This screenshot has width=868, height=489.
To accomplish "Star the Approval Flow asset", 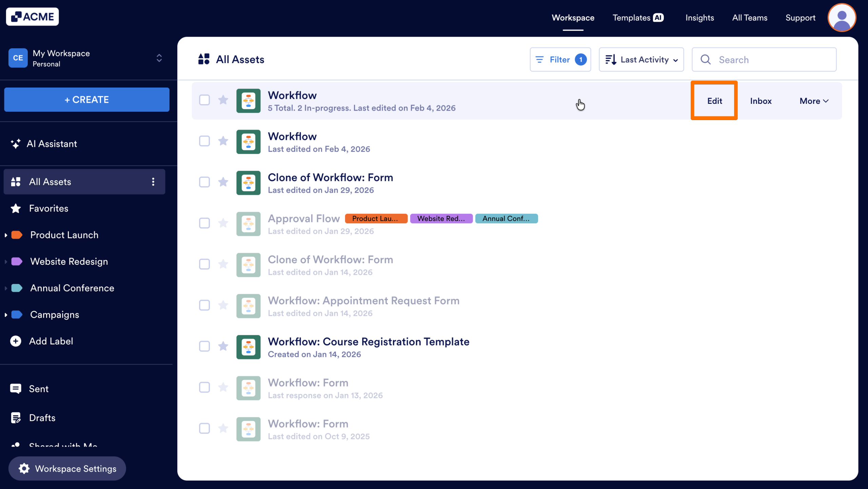I will [x=223, y=223].
